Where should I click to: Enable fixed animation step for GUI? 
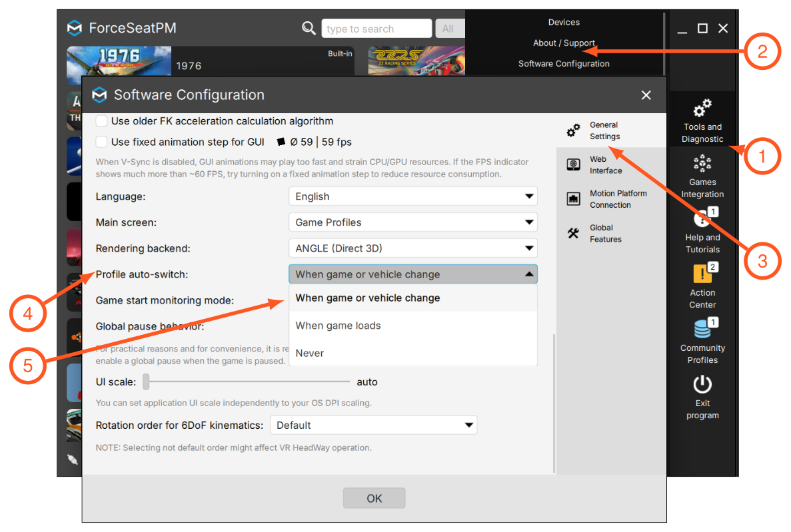pos(101,142)
